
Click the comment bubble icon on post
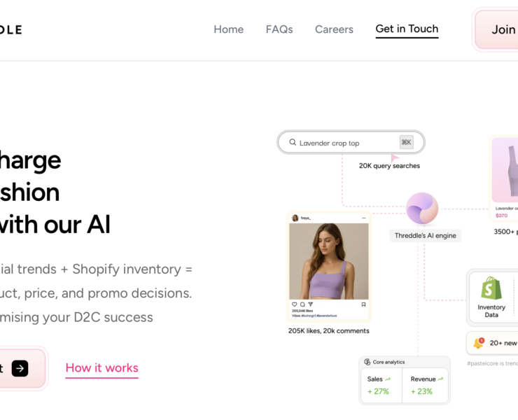302,304
